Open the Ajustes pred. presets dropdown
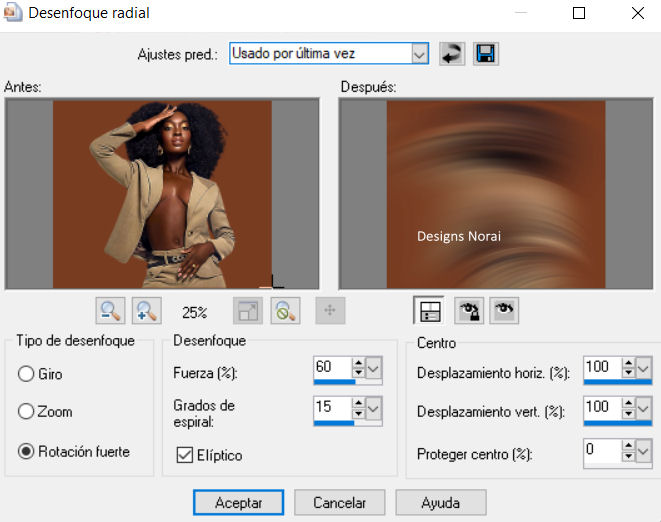Image resolution: width=661 pixels, height=522 pixels. (x=419, y=54)
